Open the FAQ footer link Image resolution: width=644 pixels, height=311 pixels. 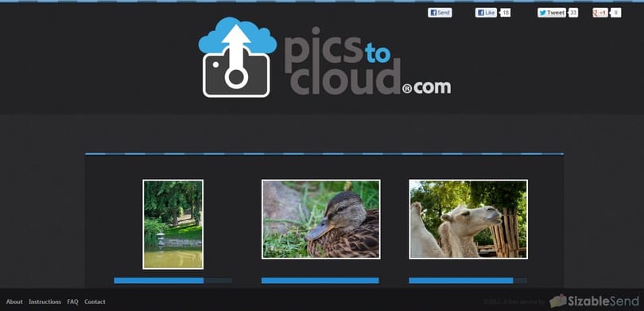point(72,301)
